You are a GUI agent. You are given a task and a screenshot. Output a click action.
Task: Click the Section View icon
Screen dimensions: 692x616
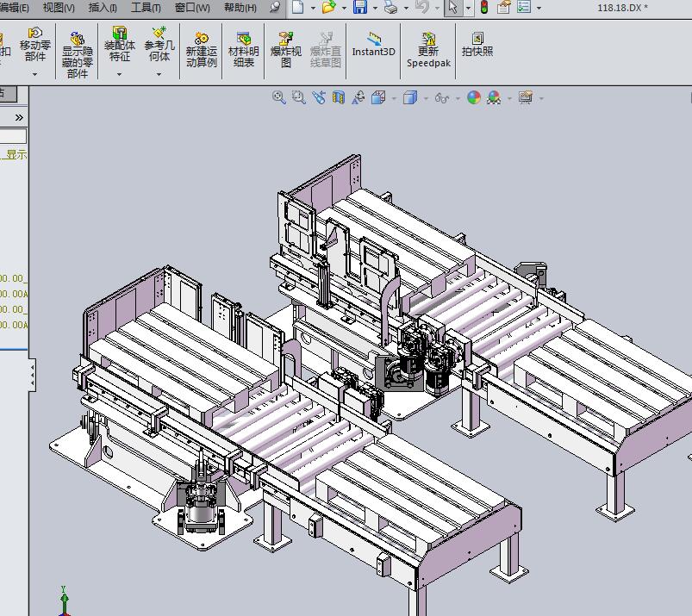coord(339,97)
